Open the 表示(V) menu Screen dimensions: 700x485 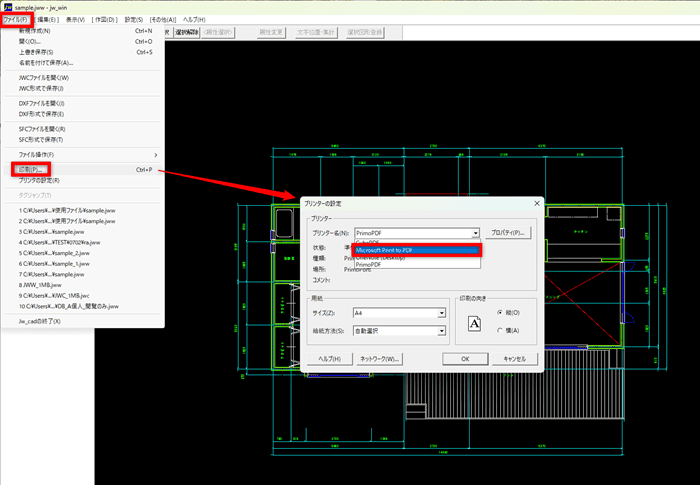point(75,20)
